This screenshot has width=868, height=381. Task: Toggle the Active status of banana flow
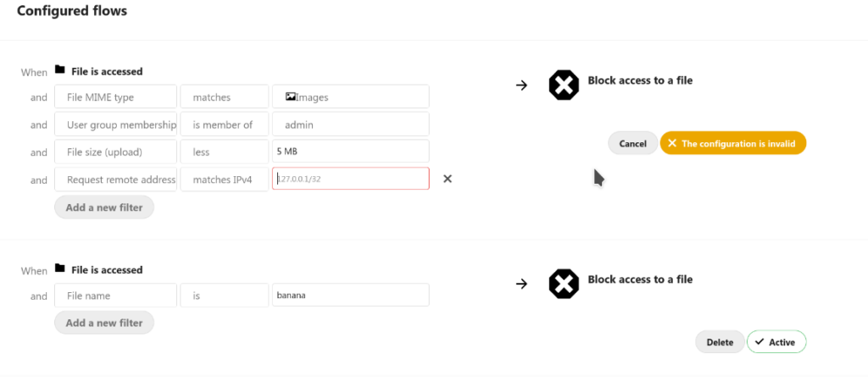[776, 342]
